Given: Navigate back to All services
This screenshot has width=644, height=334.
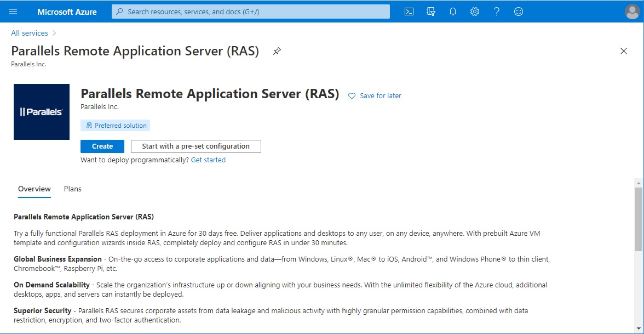Looking at the screenshot, I should coord(29,33).
